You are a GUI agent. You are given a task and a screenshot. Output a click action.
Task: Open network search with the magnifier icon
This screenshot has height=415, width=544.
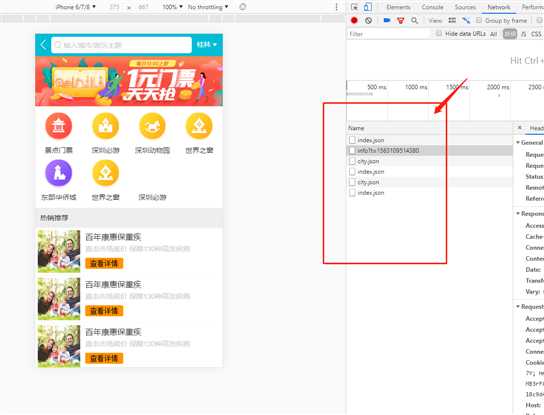414,20
